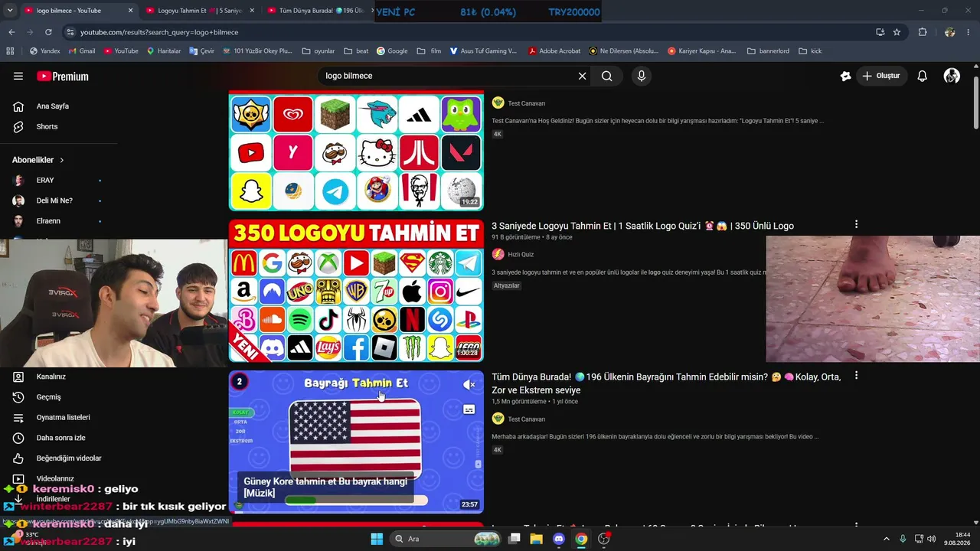Image resolution: width=980 pixels, height=551 pixels.
Task: Open the star-shaped icon beside Oluştur
Action: click(x=845, y=76)
